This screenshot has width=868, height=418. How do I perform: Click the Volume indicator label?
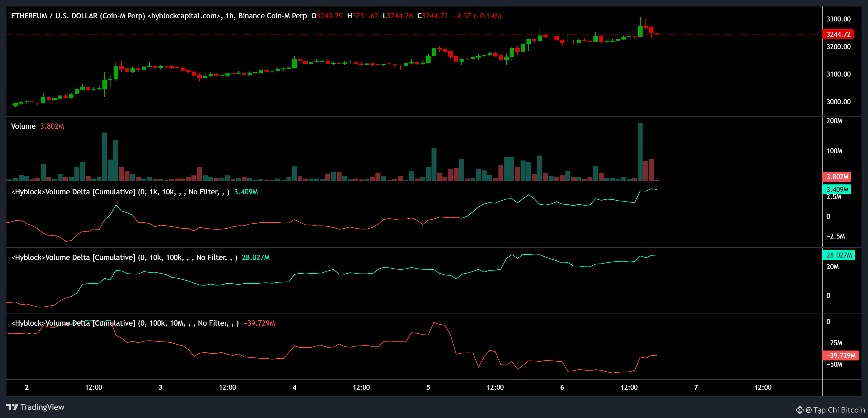23,126
